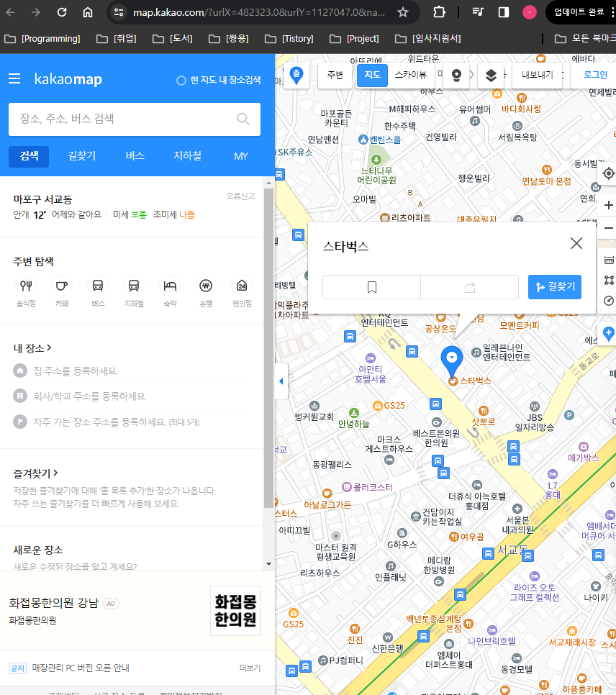Get directions with blue 길찾기 button

[554, 287]
